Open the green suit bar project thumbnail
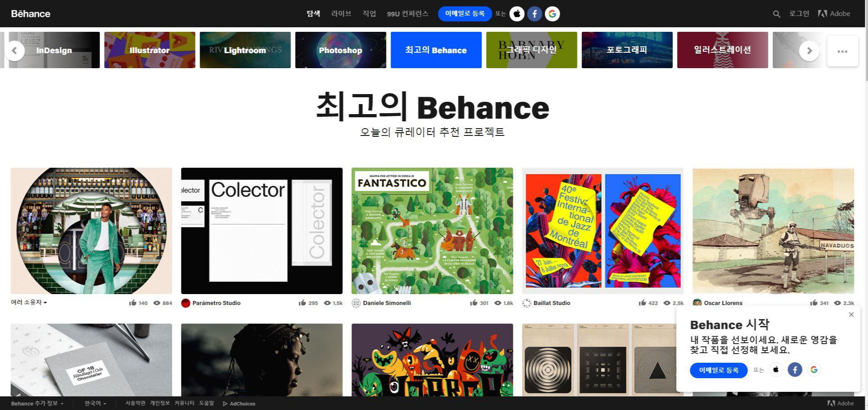 click(x=91, y=231)
